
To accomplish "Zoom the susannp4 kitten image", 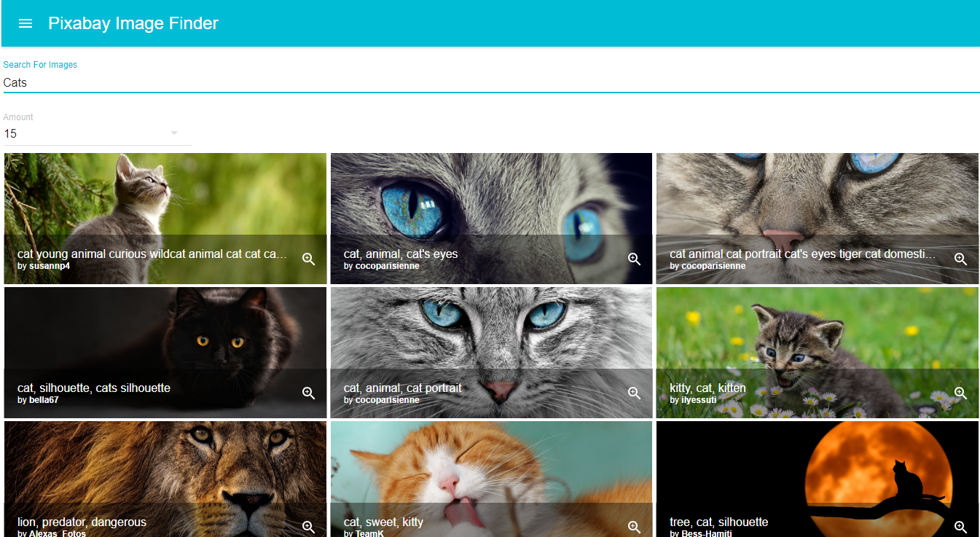I will [x=308, y=259].
